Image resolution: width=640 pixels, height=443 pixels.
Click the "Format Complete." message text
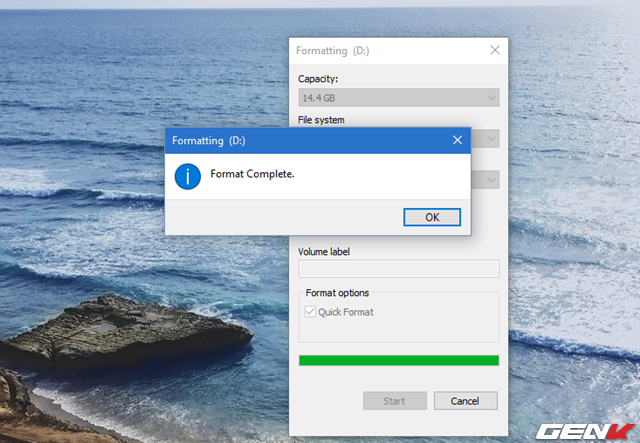(252, 174)
